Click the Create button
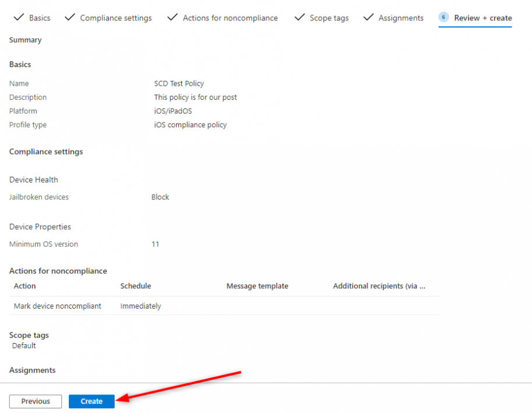The width and height of the screenshot is (532, 413). click(91, 401)
